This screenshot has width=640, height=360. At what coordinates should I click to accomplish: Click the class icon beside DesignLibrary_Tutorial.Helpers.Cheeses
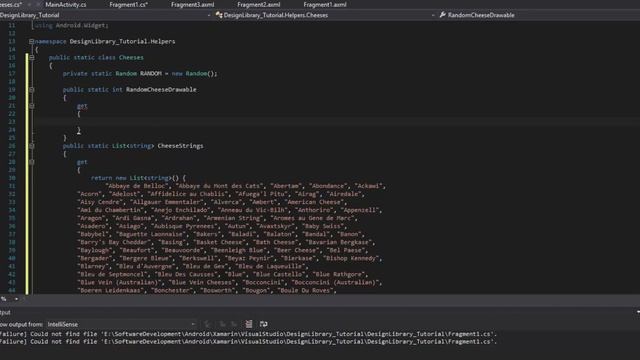[219, 15]
